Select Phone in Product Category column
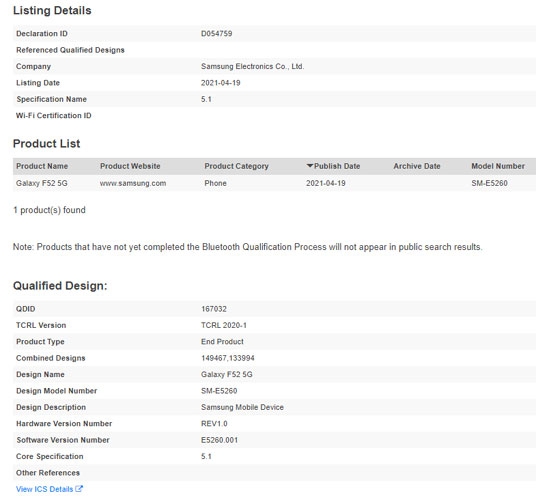The image size is (536, 500). (215, 183)
